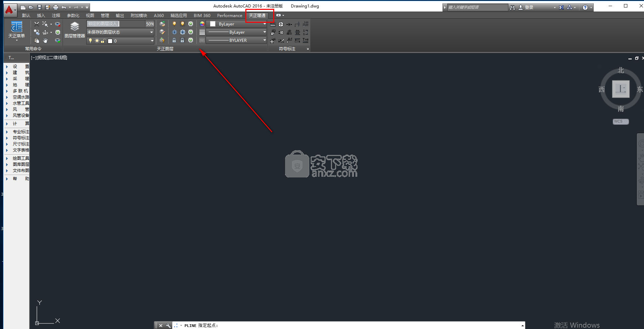This screenshot has height=329, width=644.
Task: Expand the 空调水路 tree item
Action: (x=21, y=97)
